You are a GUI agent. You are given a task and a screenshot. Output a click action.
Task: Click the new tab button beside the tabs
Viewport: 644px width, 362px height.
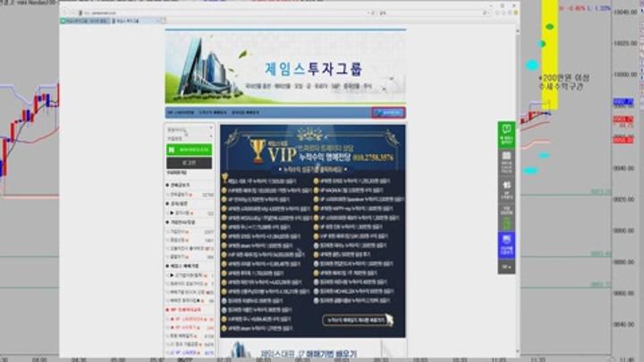click(163, 21)
